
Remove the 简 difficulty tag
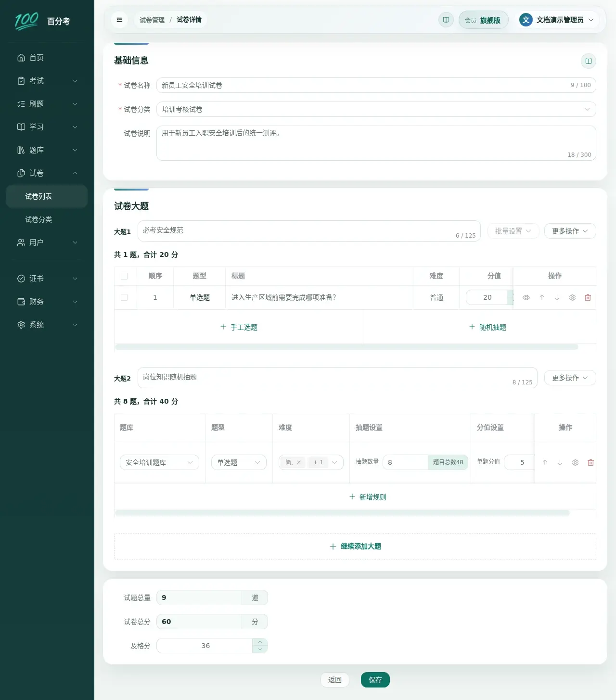[298, 462]
